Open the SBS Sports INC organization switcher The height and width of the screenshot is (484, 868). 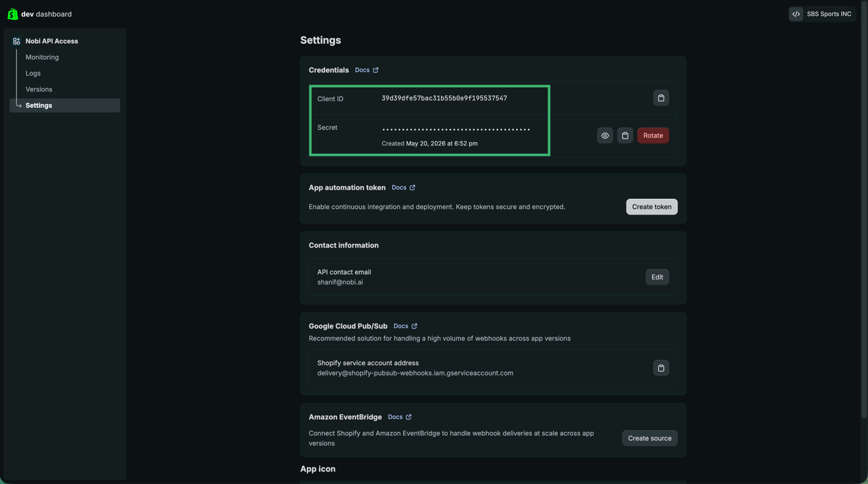(x=822, y=14)
